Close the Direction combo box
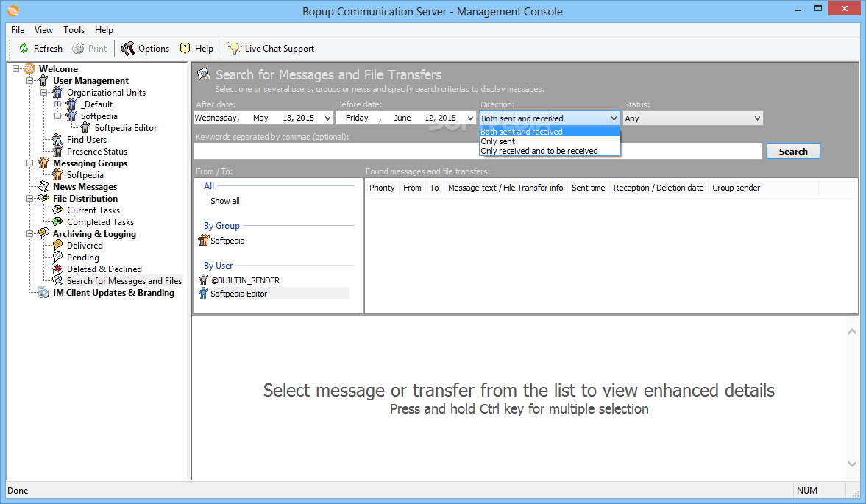 point(614,118)
